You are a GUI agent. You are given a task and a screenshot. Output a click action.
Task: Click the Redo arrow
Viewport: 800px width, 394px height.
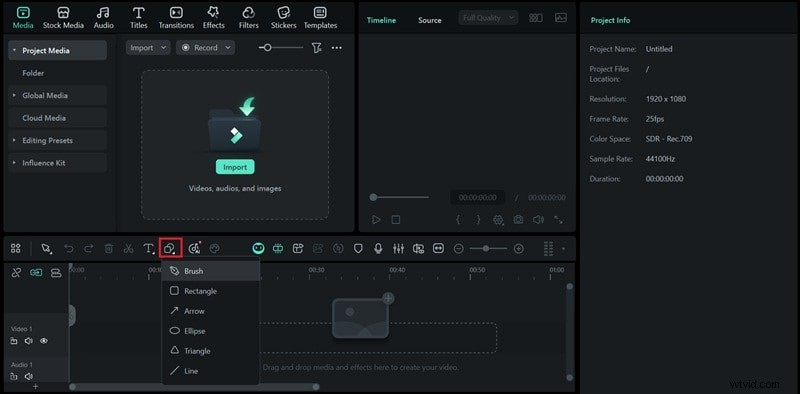(x=89, y=249)
